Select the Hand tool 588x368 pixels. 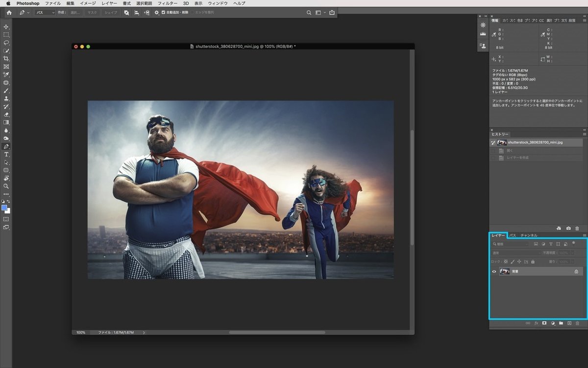pos(6,178)
